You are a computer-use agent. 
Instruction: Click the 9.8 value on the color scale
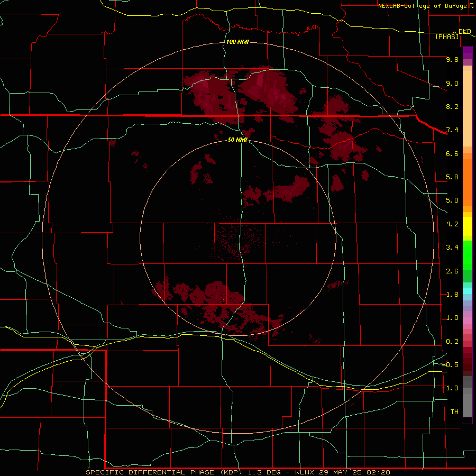[452, 59]
